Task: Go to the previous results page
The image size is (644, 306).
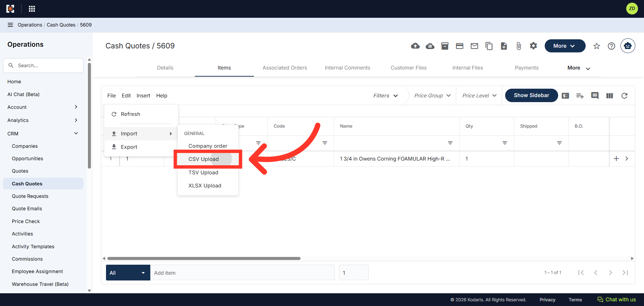Action: (x=596, y=272)
